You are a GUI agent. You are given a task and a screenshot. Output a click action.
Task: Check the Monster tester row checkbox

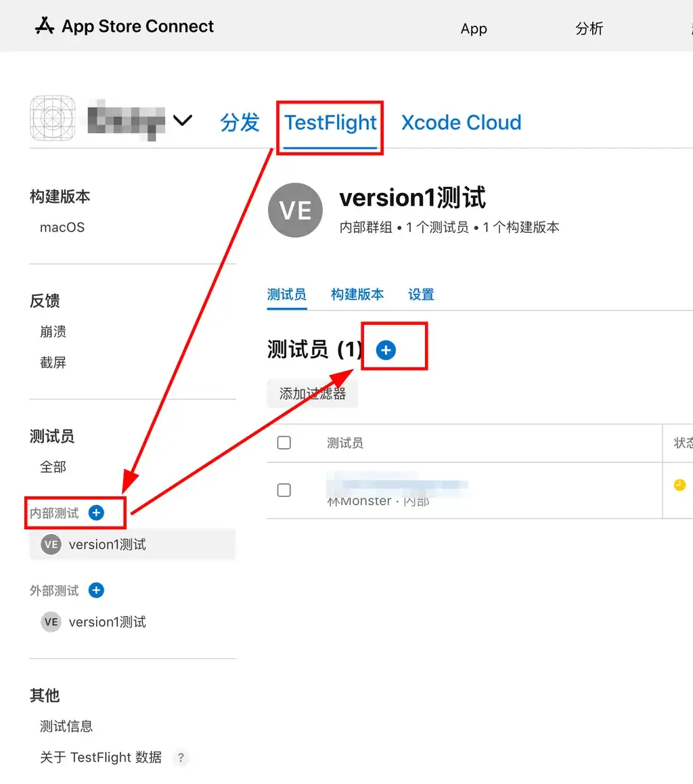284,490
